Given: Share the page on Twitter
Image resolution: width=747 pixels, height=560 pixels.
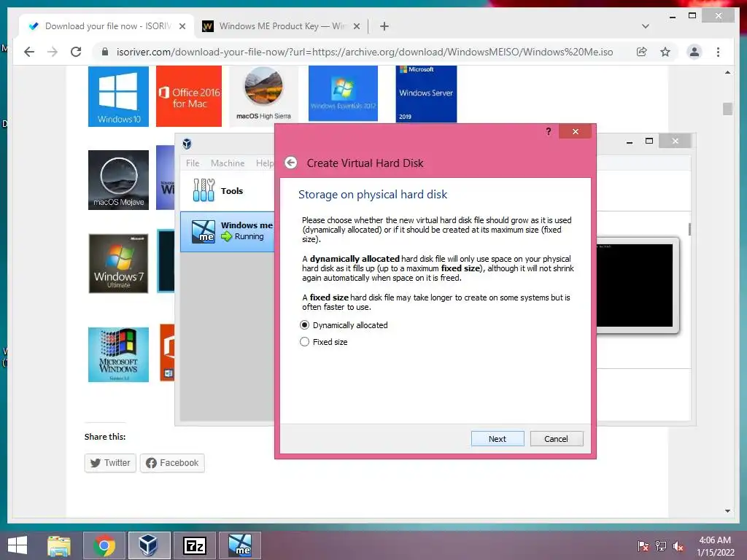Looking at the screenshot, I should point(111,463).
